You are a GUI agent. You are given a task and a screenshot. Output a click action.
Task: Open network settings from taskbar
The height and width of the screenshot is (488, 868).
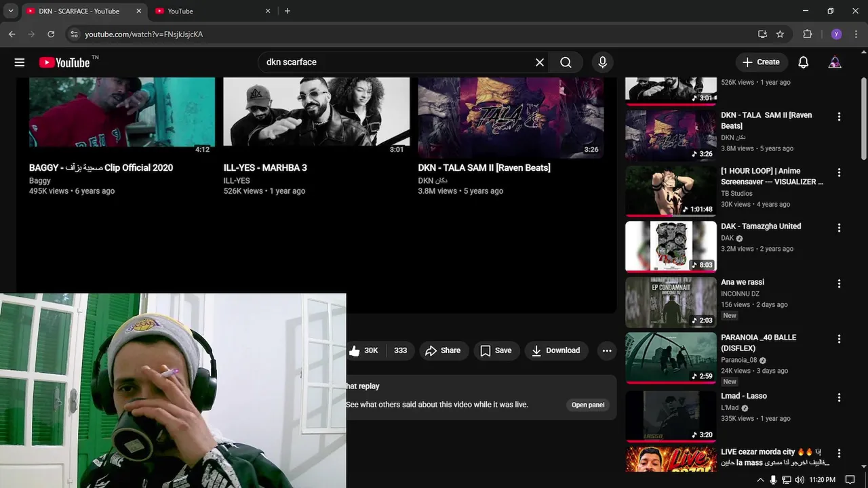tap(787, 480)
